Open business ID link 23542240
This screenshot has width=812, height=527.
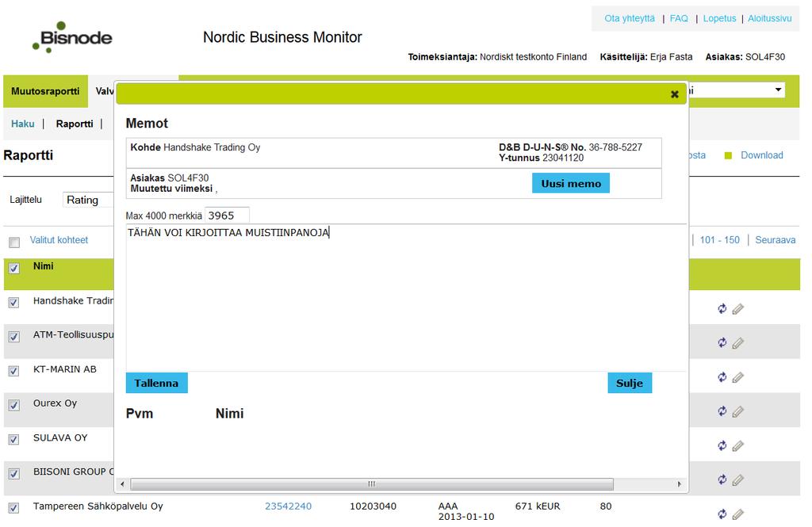coord(288,506)
